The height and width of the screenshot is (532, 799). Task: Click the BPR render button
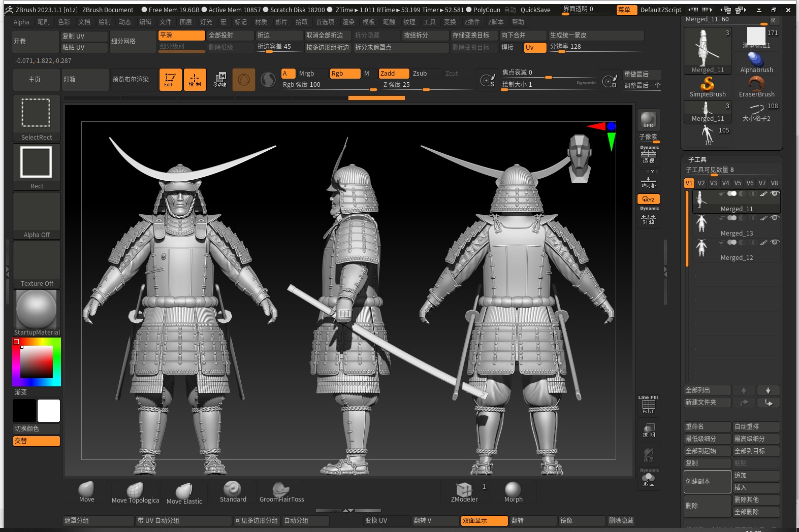point(648,120)
